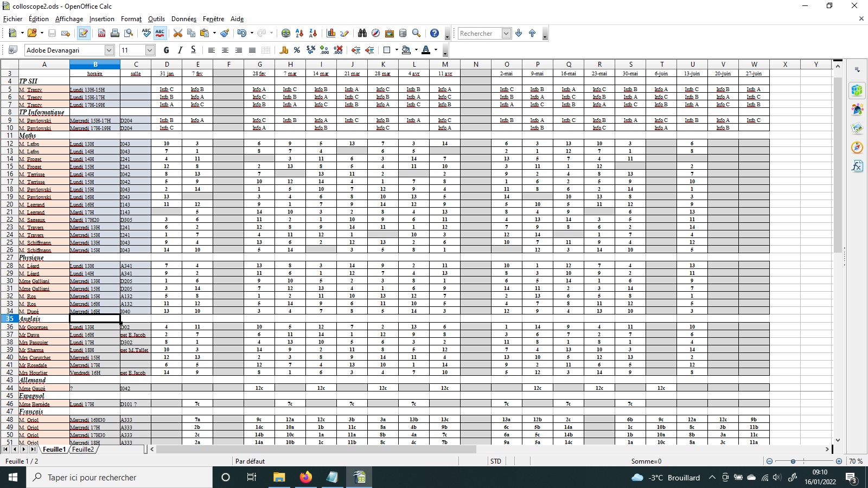Click the Export as PDF icon

(x=101, y=33)
